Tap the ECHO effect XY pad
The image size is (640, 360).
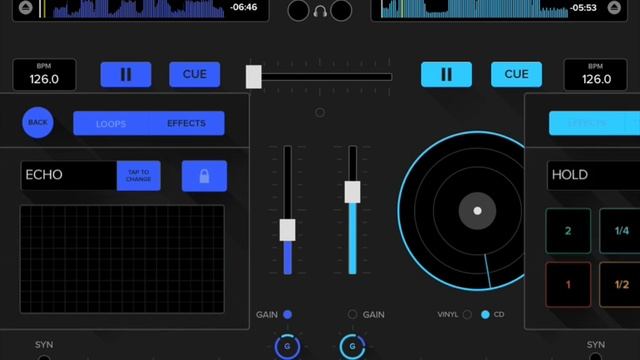click(122, 259)
